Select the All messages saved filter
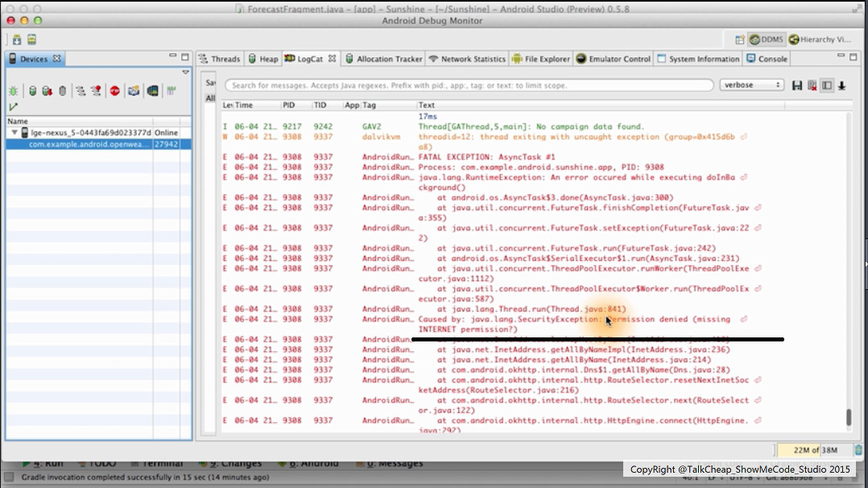 tap(210, 98)
